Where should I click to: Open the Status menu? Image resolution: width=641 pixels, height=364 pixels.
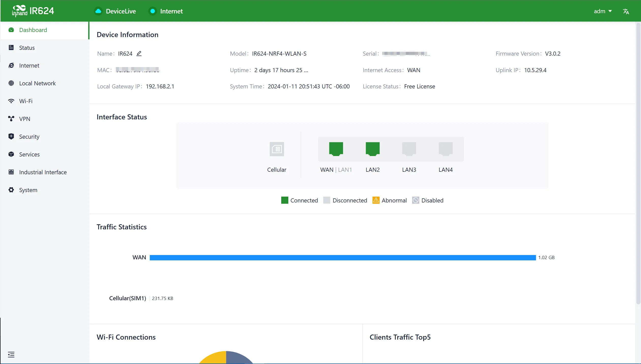click(x=44, y=48)
